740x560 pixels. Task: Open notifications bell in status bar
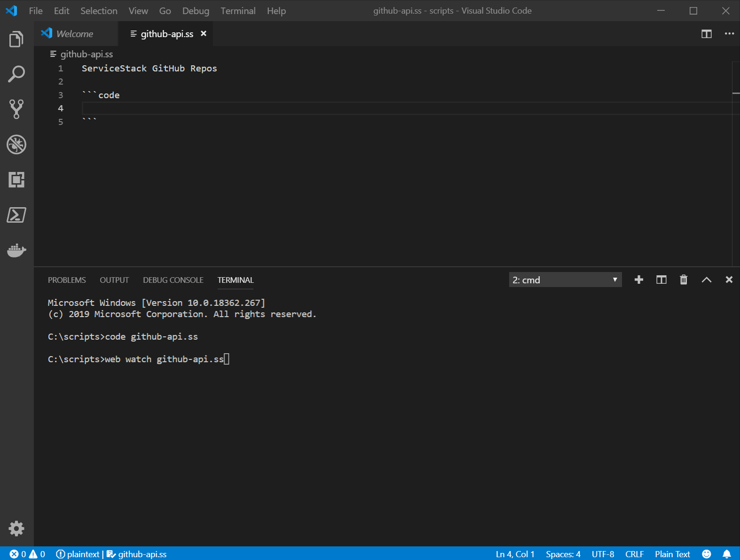[x=727, y=554]
